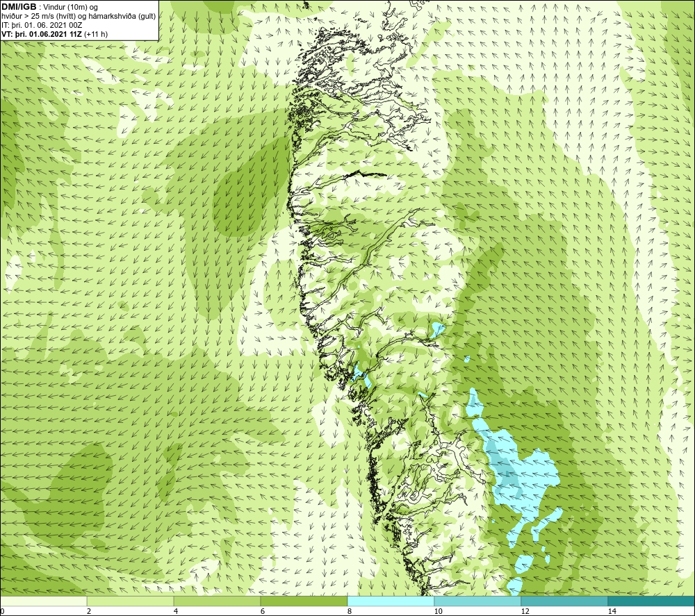Click the scale label '6'
The width and height of the screenshot is (695, 616).
pyautogui.click(x=263, y=611)
